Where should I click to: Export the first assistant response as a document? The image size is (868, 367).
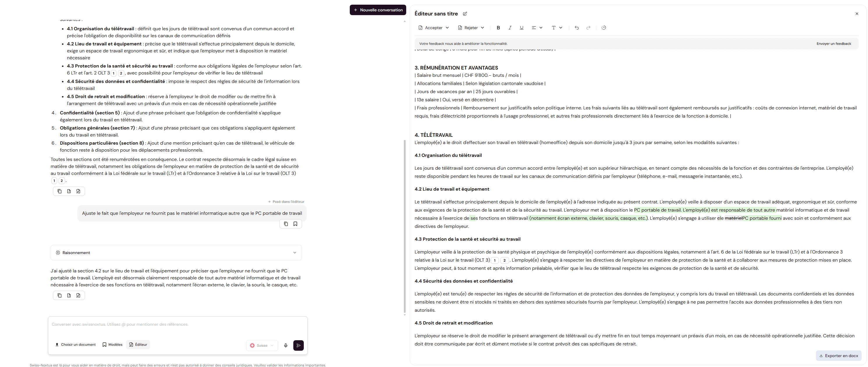(x=69, y=192)
